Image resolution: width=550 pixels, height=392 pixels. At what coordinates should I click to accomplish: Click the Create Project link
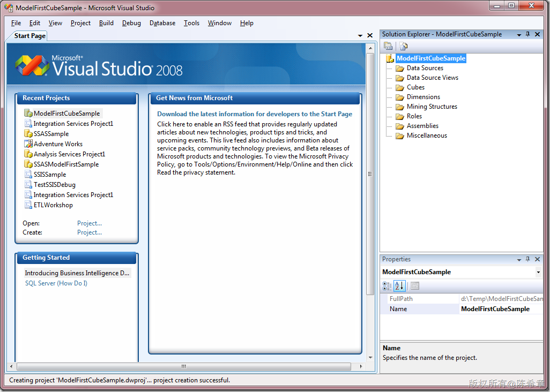pos(90,232)
